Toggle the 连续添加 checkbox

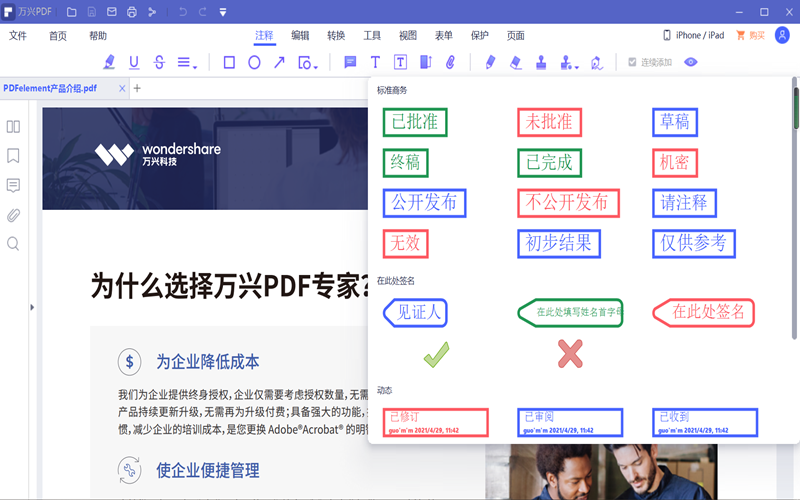[x=631, y=62]
